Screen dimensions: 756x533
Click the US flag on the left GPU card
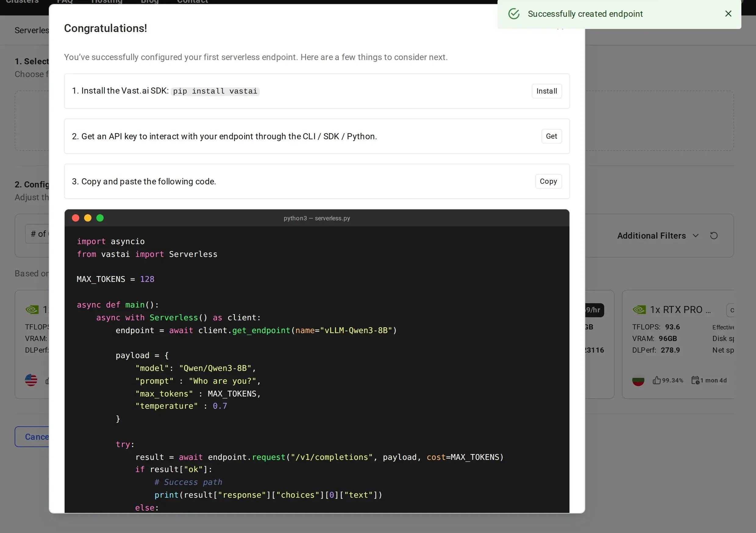pos(31,380)
